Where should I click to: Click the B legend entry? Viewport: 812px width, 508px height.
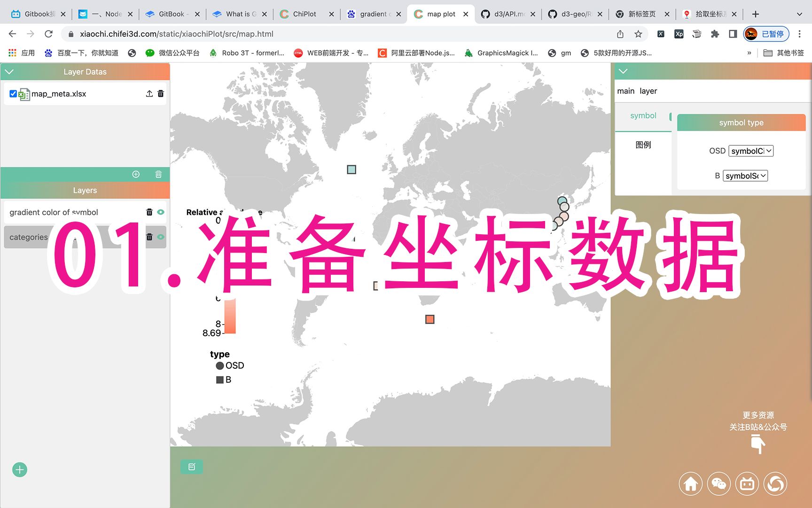[224, 380]
